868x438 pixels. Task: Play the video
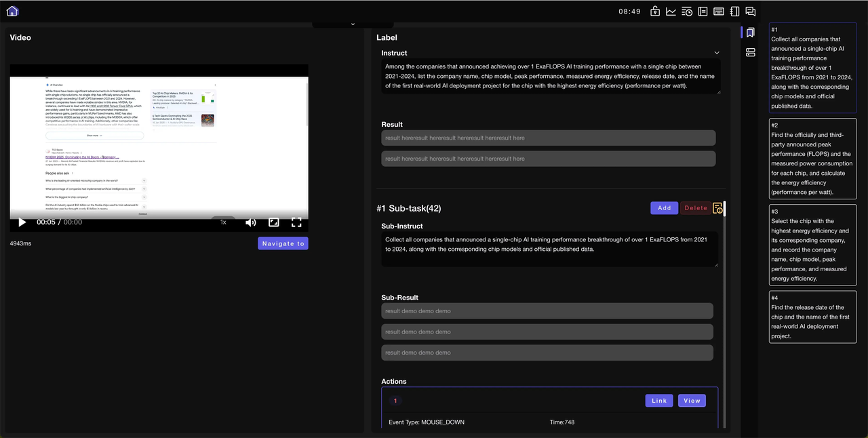pos(22,222)
